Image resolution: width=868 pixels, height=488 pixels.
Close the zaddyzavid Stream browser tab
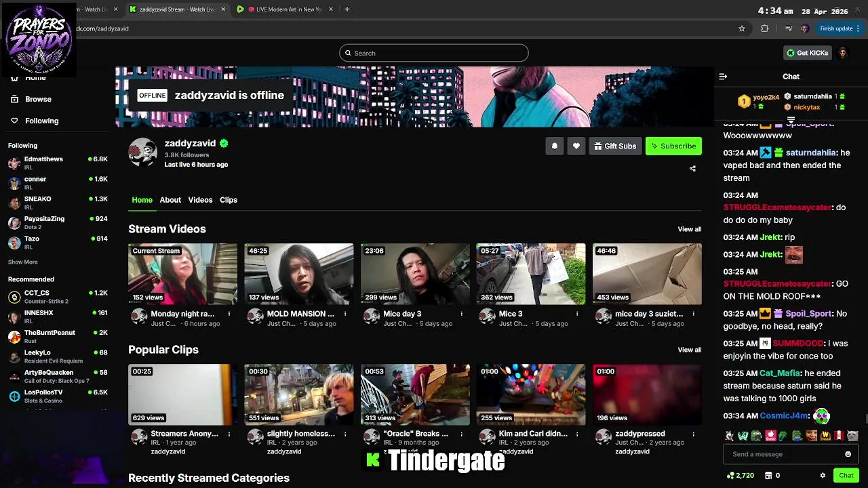tap(223, 9)
